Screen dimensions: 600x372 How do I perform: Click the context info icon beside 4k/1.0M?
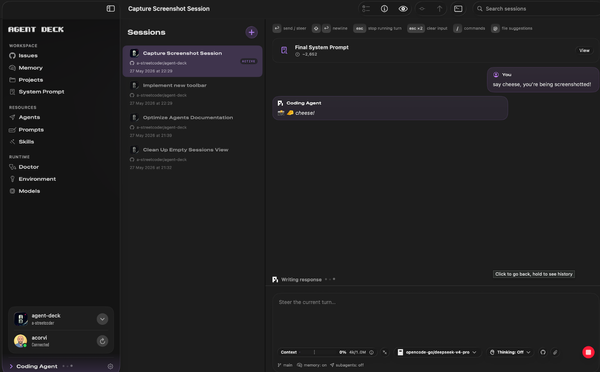371,352
